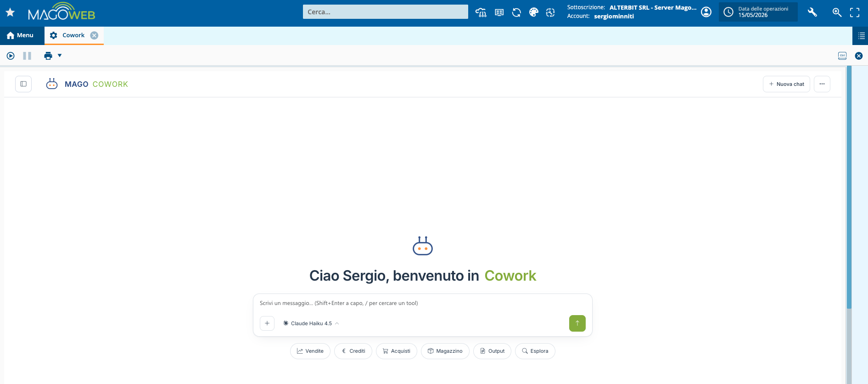Open the cloud connections icon in header
868x384 pixels.
481,12
